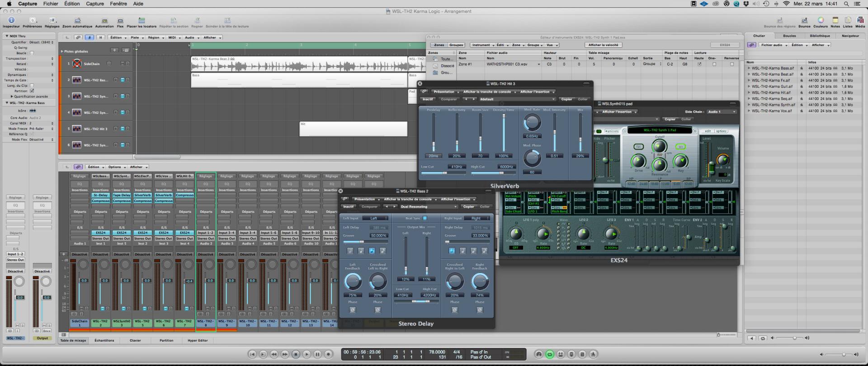Open the Notes panel icon
Image resolution: width=868 pixels, height=366 pixels.
pyautogui.click(x=835, y=20)
